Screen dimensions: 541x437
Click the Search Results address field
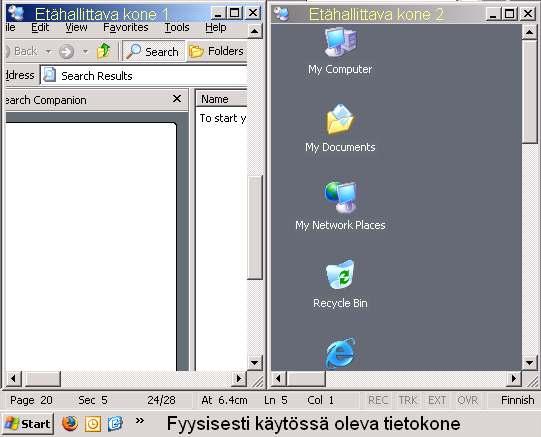point(144,76)
